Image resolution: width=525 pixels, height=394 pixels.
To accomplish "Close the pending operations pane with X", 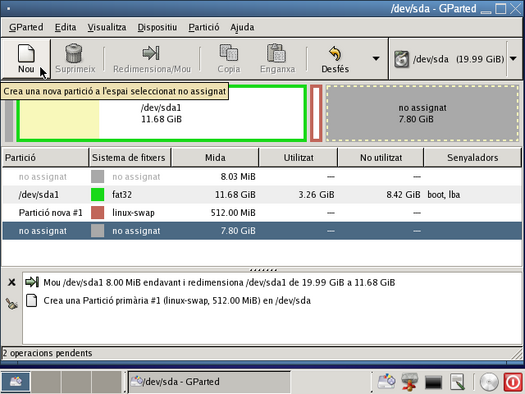I will point(11,283).
